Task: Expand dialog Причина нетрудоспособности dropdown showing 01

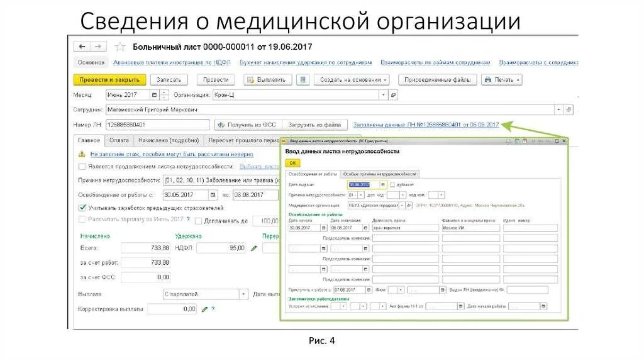Action: pyautogui.click(x=360, y=195)
